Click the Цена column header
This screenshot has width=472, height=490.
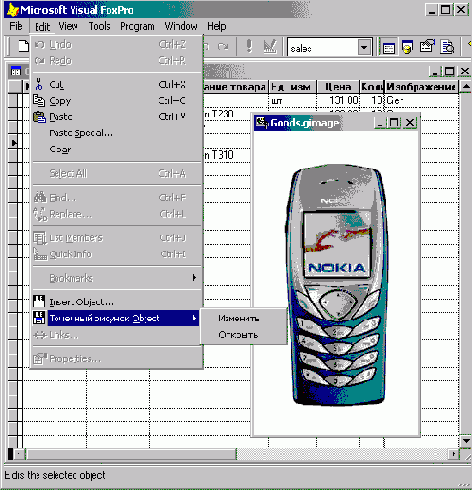point(338,87)
